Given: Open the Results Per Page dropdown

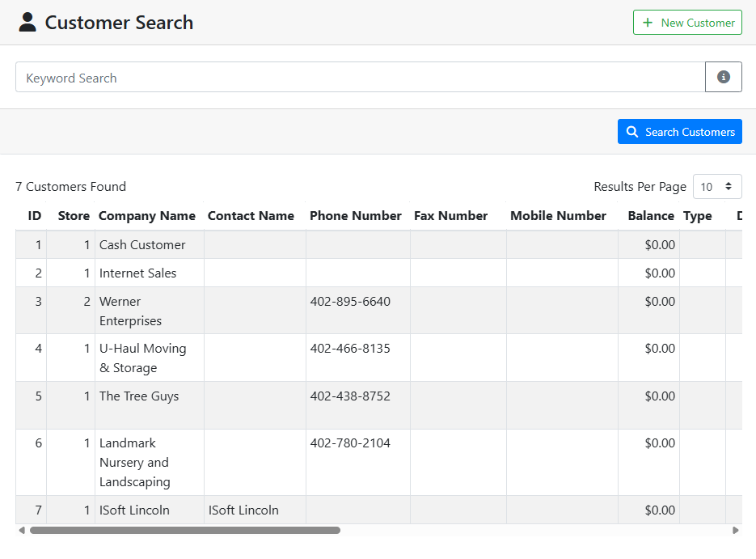Looking at the screenshot, I should [x=716, y=187].
